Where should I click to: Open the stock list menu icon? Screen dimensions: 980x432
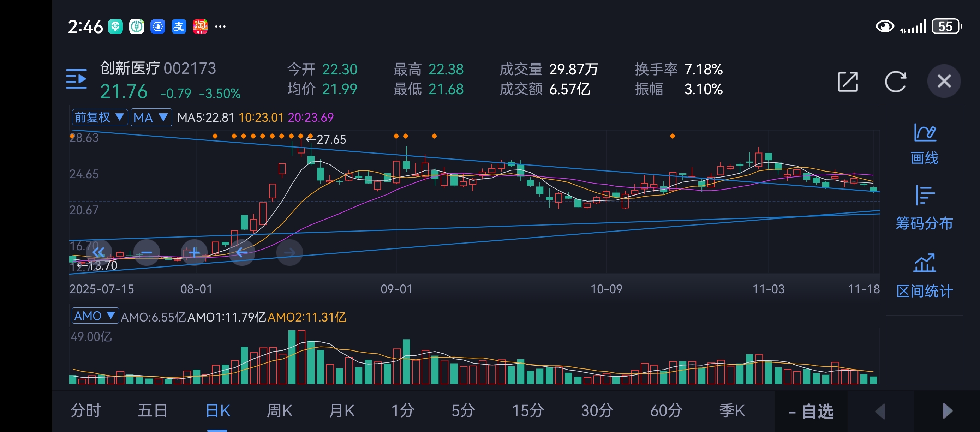click(x=76, y=79)
